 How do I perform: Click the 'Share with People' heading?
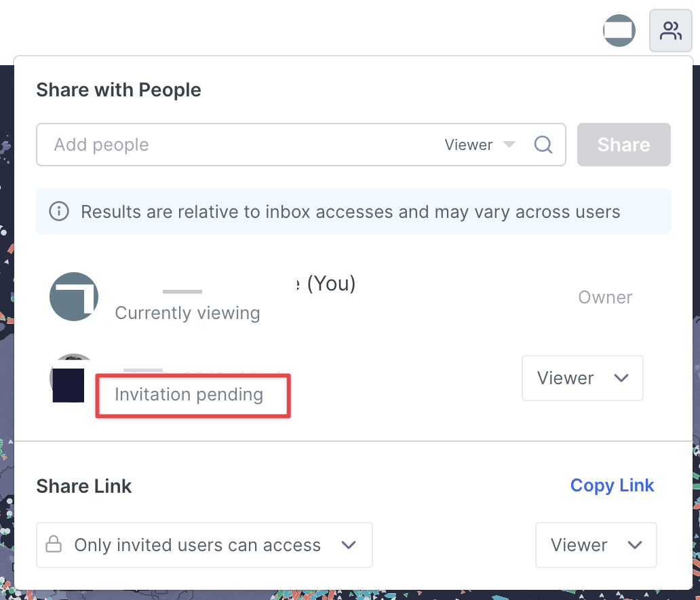pyautogui.click(x=119, y=90)
